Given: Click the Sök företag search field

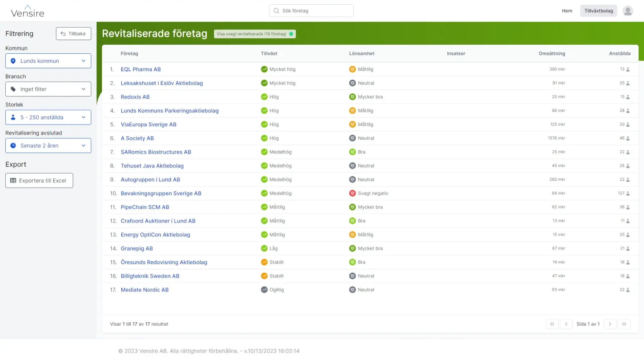Looking at the screenshot, I should click(311, 11).
